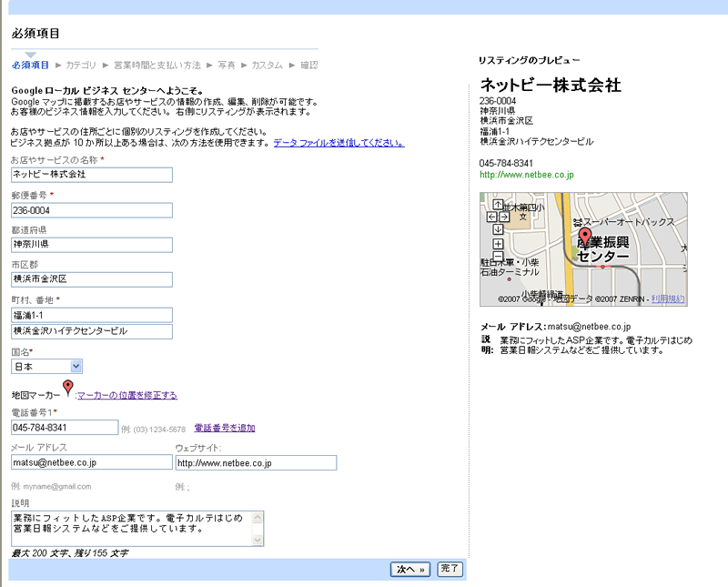Viewport: 728px width, 587px height.
Task: Focus the メール アドレス input field
Action: pos(92,462)
